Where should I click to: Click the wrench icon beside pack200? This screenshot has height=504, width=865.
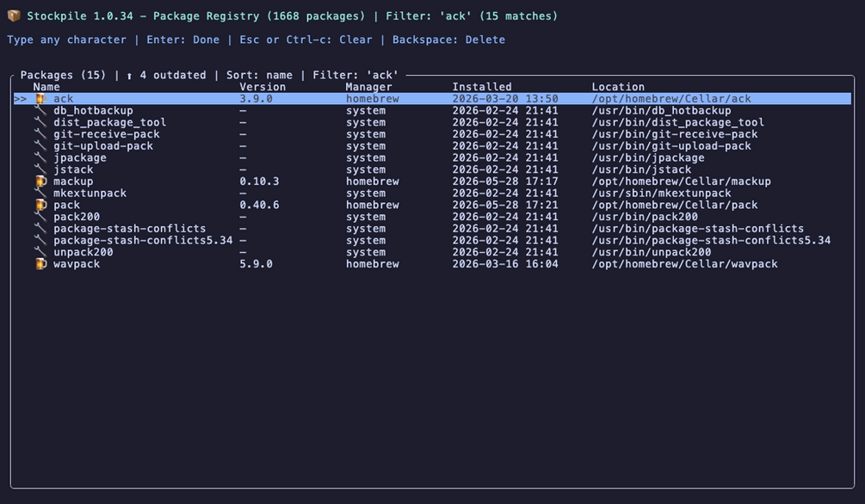[40, 217]
